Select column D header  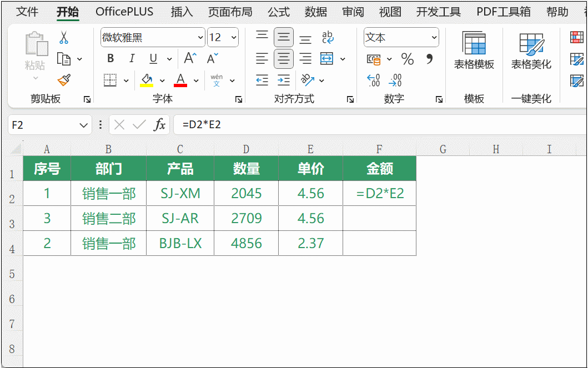pyautogui.click(x=246, y=149)
